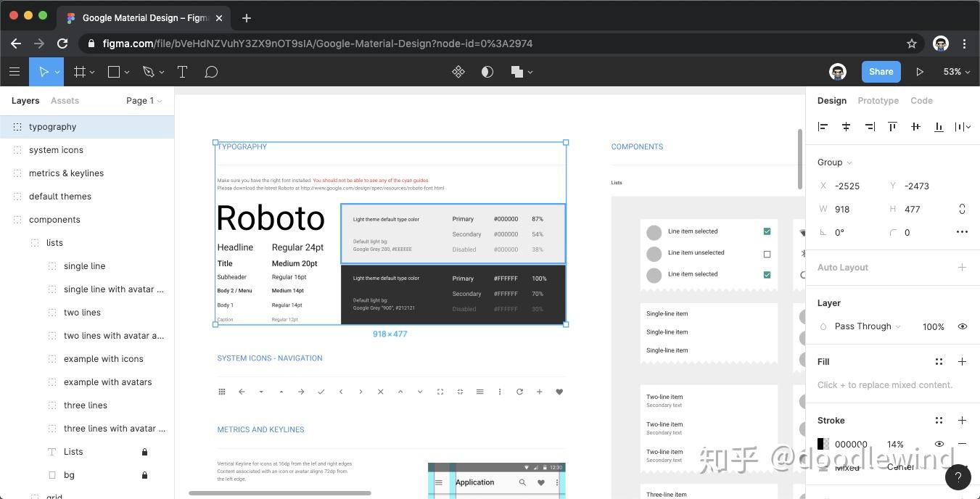Select the Comment tool
Screen dimensions: 980x499
pyautogui.click(x=211, y=72)
